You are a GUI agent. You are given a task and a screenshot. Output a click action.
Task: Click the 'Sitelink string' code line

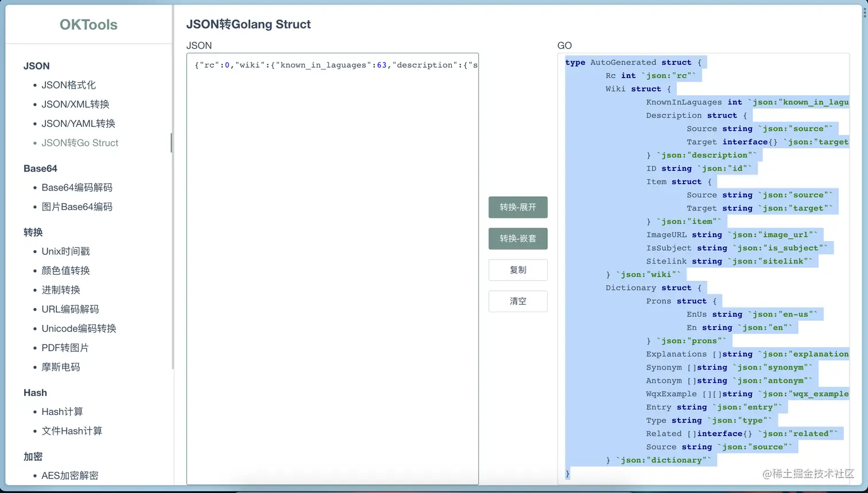point(729,261)
